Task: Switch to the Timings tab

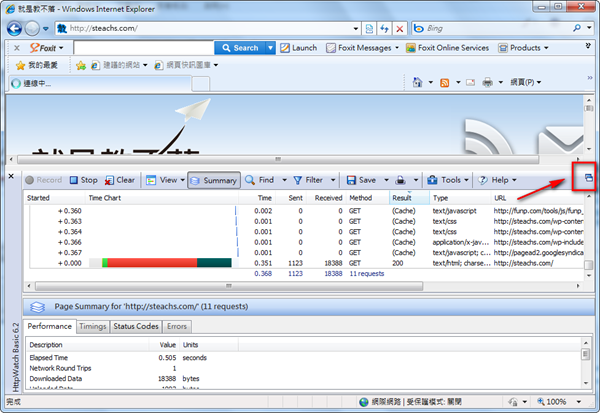Action: coord(91,326)
